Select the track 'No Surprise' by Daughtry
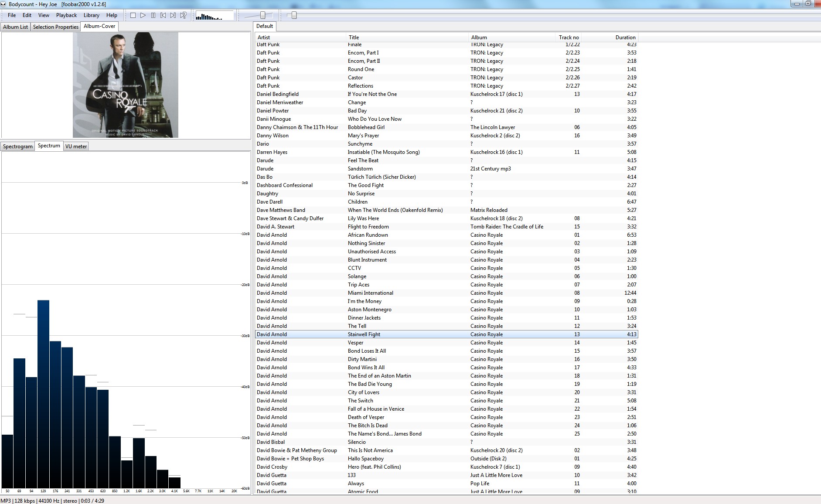Screen dimensions: 821x504 [x=446, y=194]
